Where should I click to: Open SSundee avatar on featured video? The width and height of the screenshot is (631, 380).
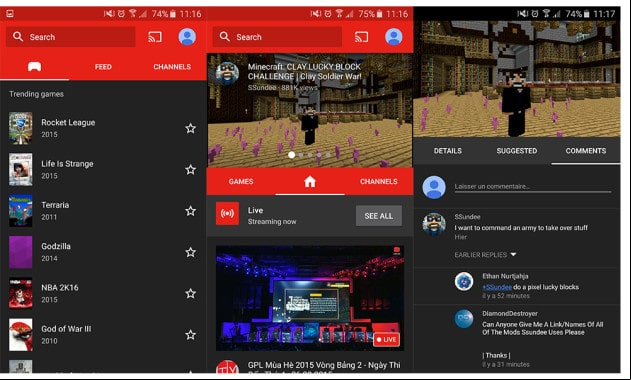coord(227,73)
